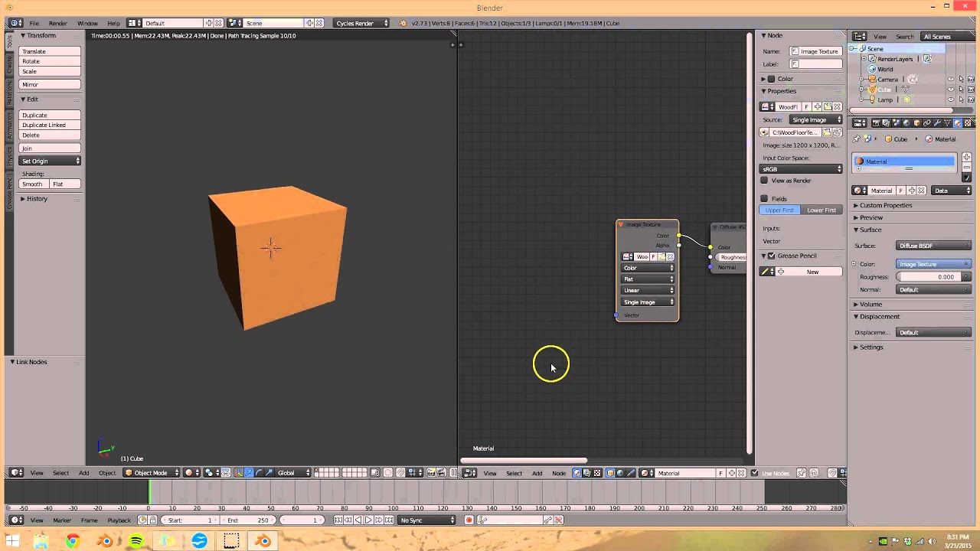Click the Material properties sphere icon

957,122
